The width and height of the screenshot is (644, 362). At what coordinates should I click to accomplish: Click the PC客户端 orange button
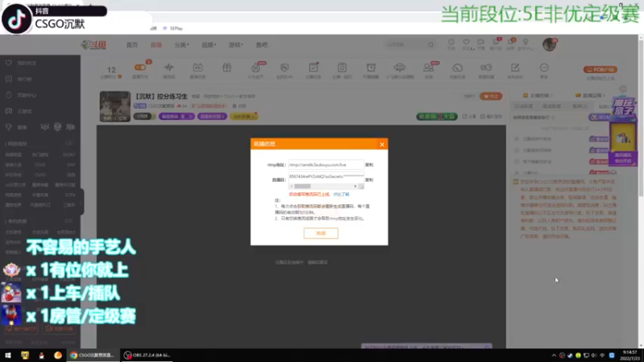[x=601, y=70]
